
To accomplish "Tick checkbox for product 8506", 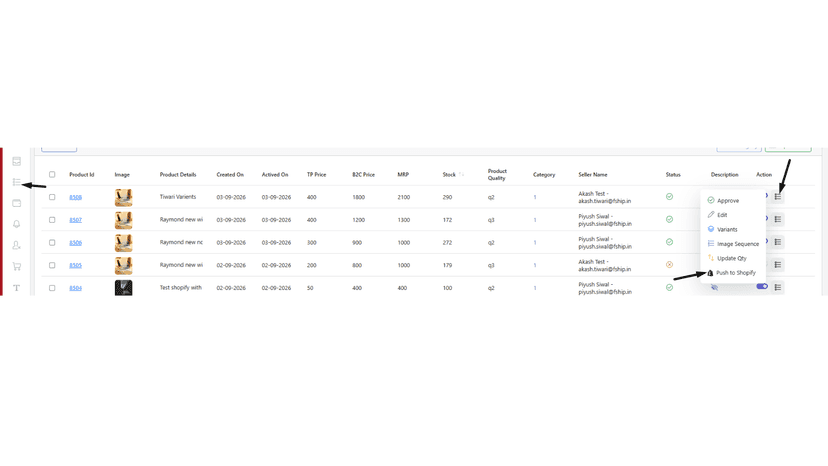I will [x=52, y=243].
